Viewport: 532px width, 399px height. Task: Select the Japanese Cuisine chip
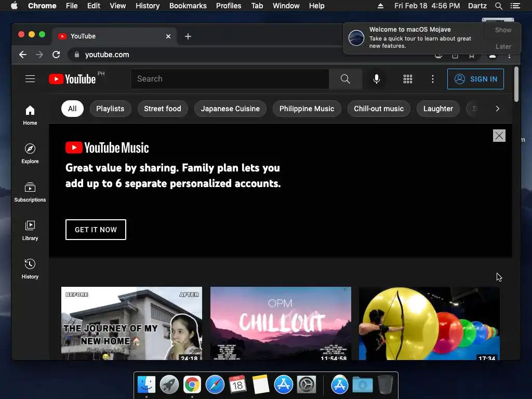coord(230,109)
